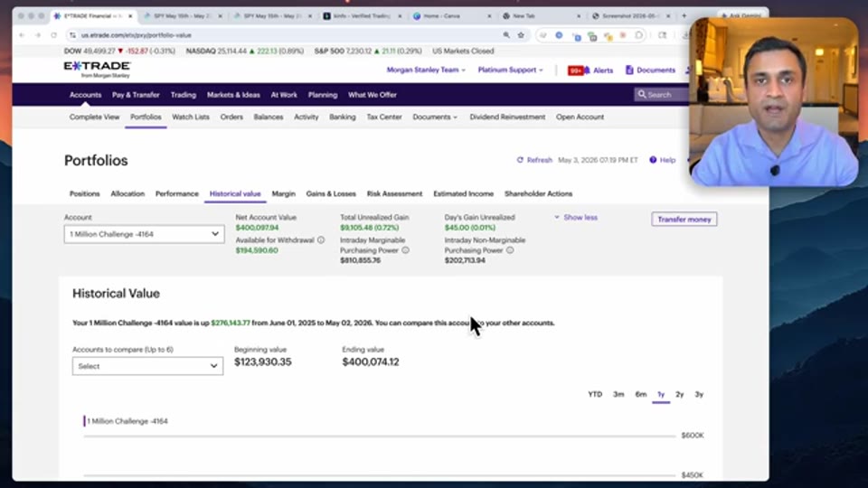Go to Complete View
Screen dimensions: 868x488
(94, 117)
